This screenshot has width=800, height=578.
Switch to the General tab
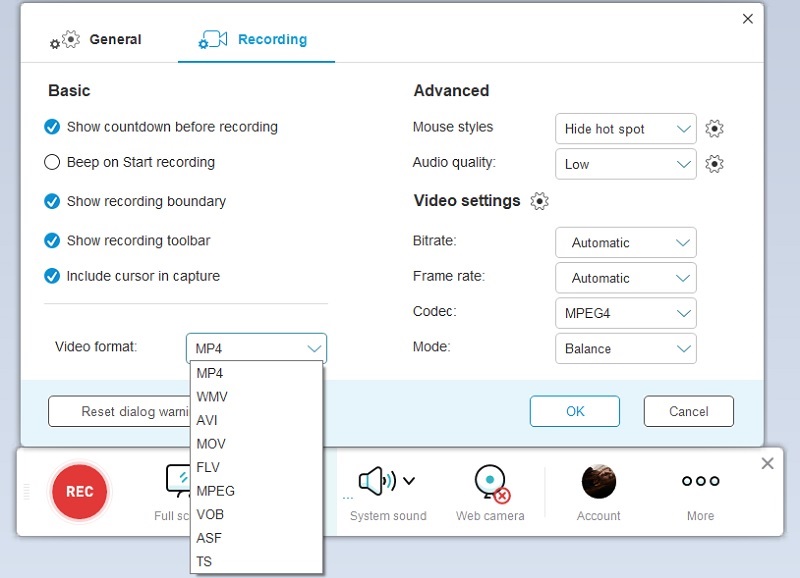point(95,39)
